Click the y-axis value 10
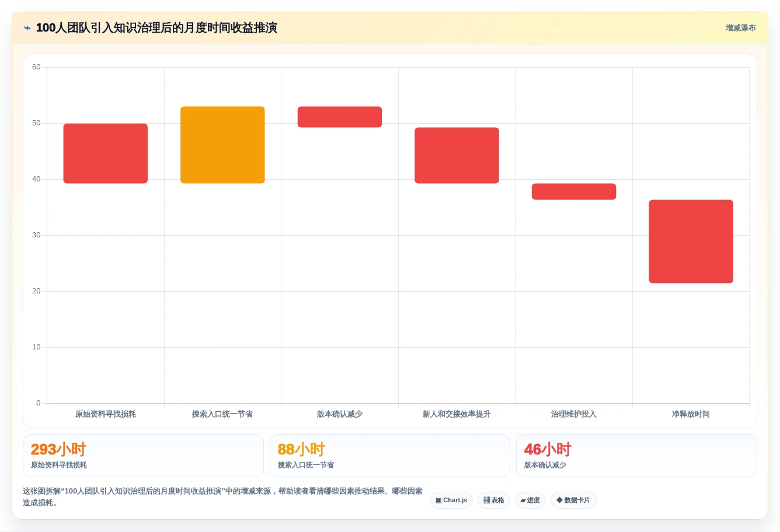The width and height of the screenshot is (780, 532). tap(36, 347)
